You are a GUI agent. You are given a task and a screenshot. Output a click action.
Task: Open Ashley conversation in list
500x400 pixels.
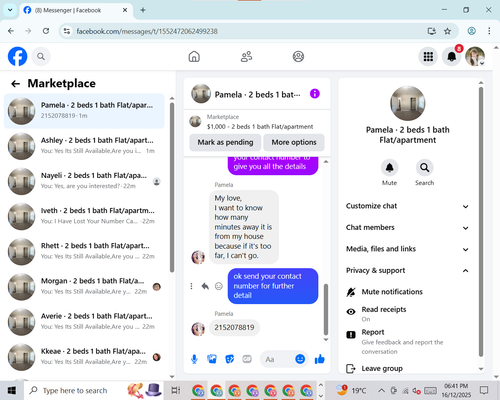click(84, 146)
